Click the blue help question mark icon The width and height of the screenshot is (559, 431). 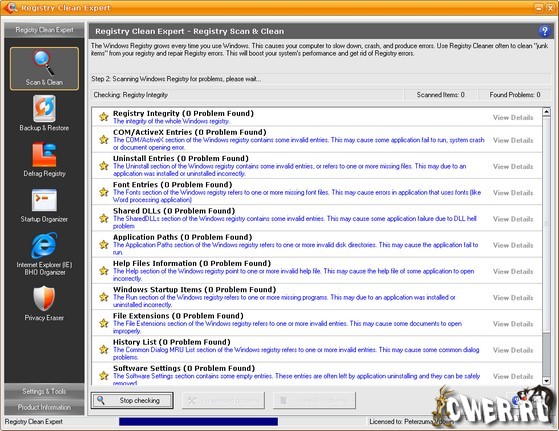click(544, 31)
